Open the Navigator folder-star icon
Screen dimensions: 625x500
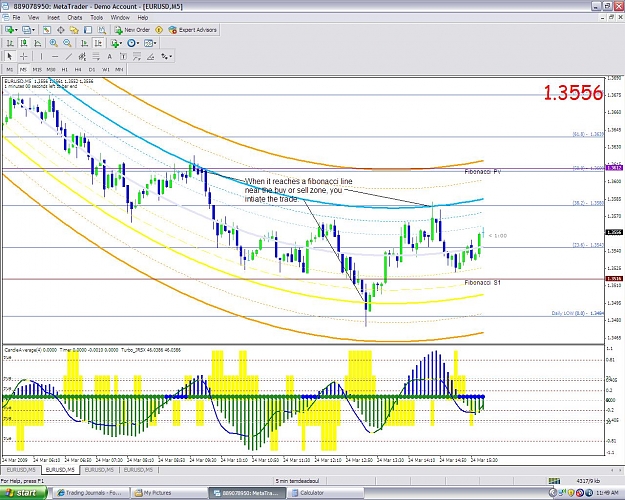point(74,30)
